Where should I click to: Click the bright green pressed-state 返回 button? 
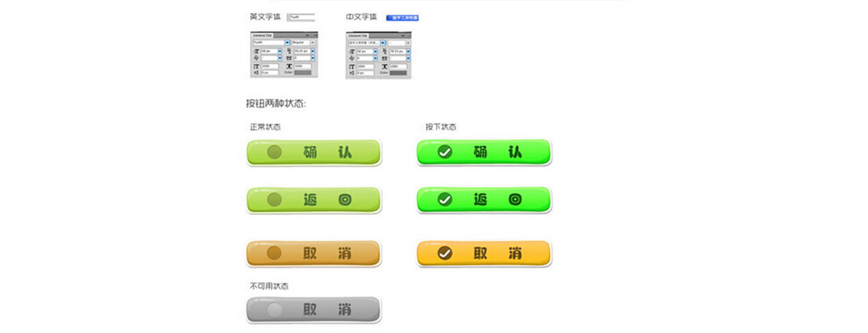click(x=484, y=200)
